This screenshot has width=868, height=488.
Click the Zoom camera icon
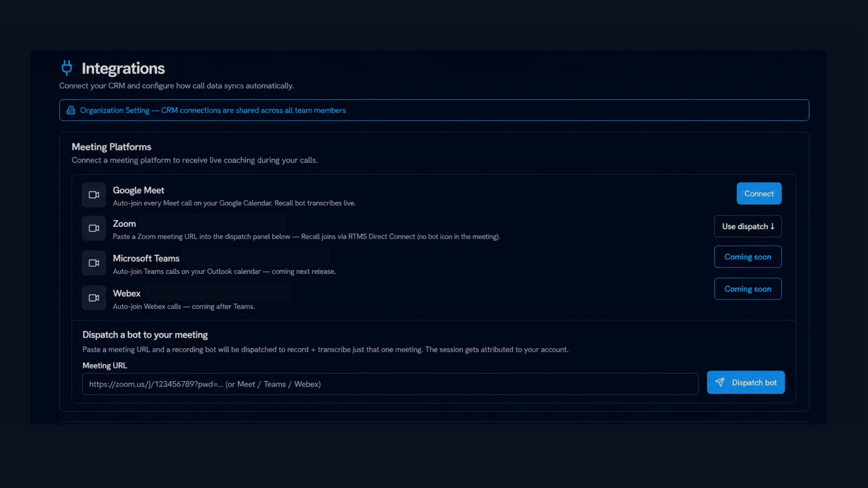pos(94,228)
